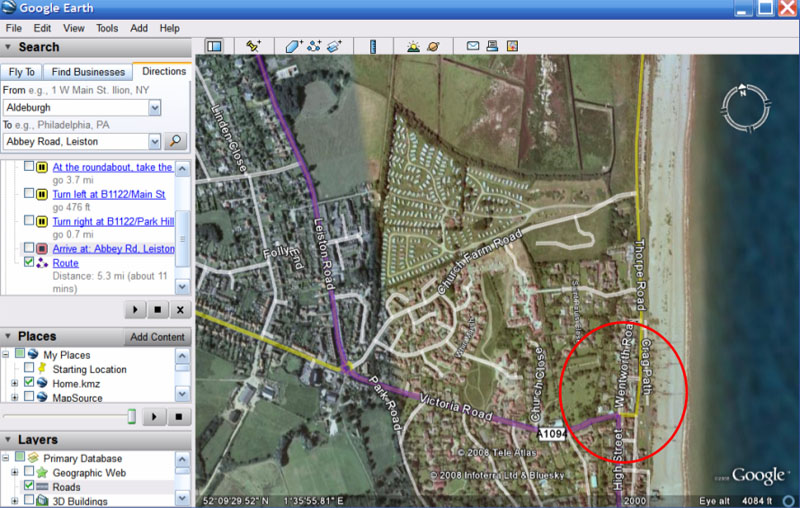Open Turn left at B1122/Main St link
This screenshot has height=508, width=800.
coord(109,194)
